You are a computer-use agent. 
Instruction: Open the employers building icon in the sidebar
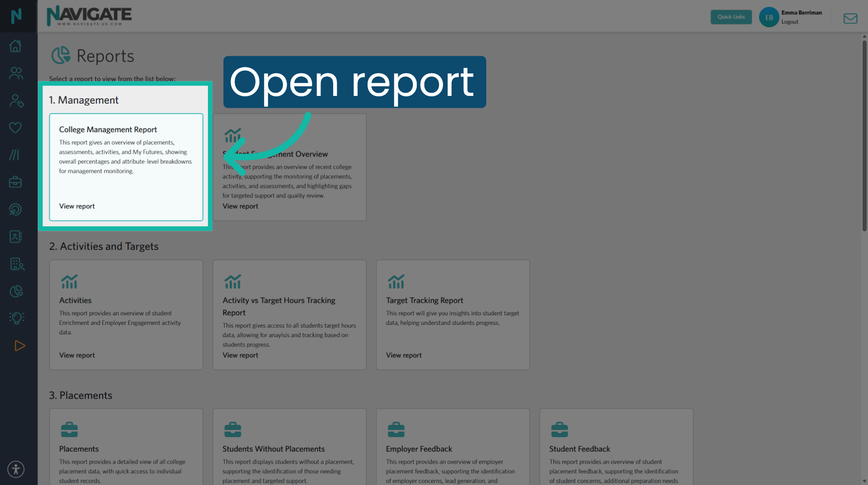[15, 264]
